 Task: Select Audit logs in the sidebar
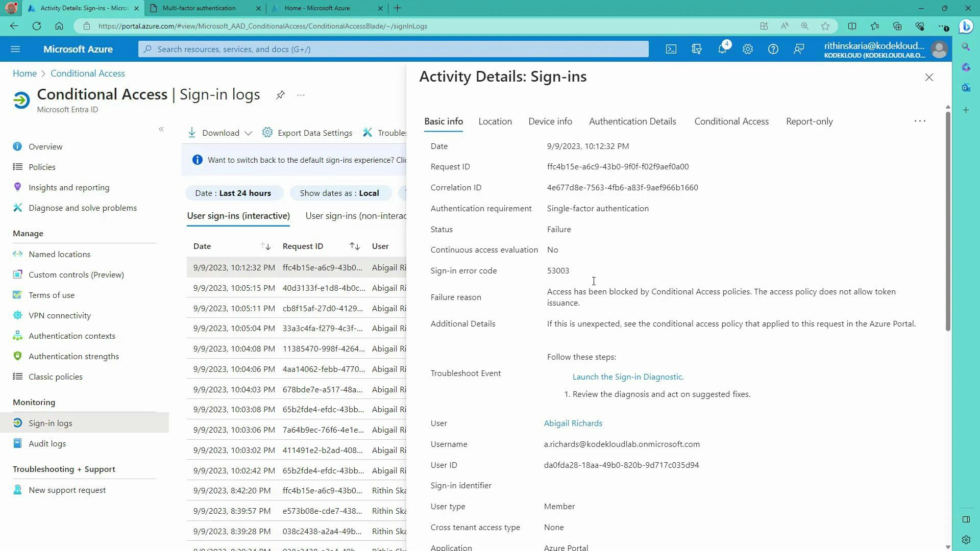coord(47,443)
